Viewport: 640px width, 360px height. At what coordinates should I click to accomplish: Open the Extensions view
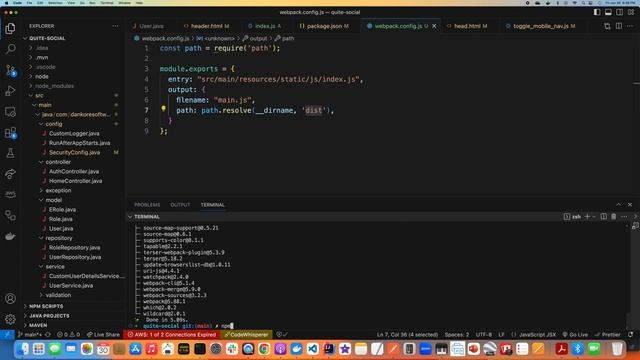[10, 133]
